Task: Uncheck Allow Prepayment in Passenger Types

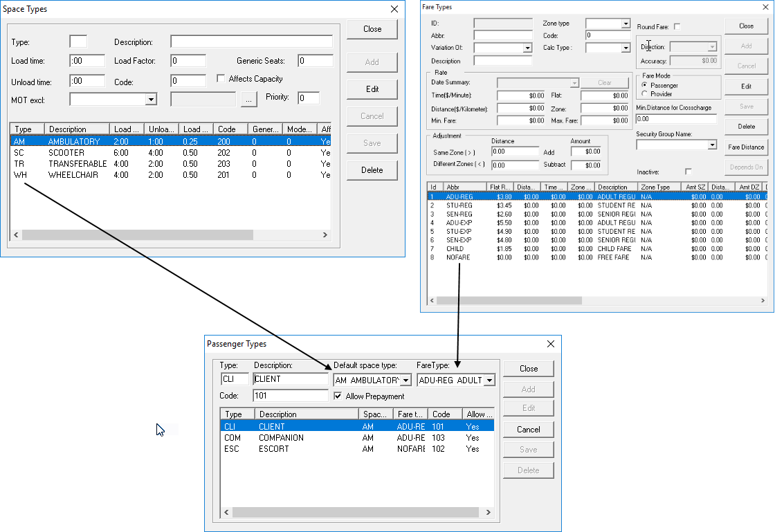Action: click(338, 396)
